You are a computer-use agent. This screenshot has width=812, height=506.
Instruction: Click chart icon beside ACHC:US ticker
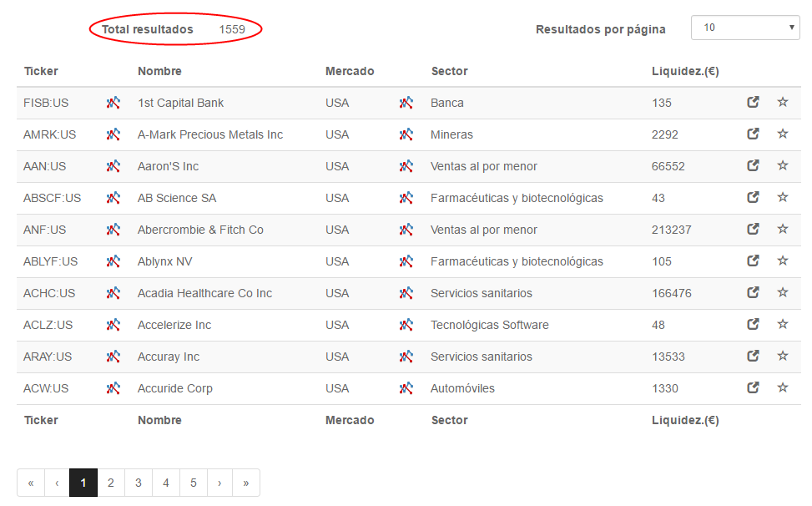point(113,293)
